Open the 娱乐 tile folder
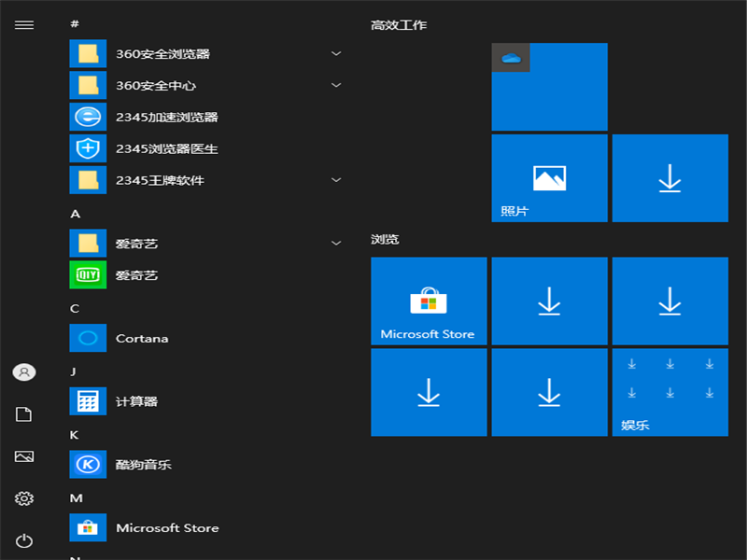747x560 pixels. (x=669, y=392)
